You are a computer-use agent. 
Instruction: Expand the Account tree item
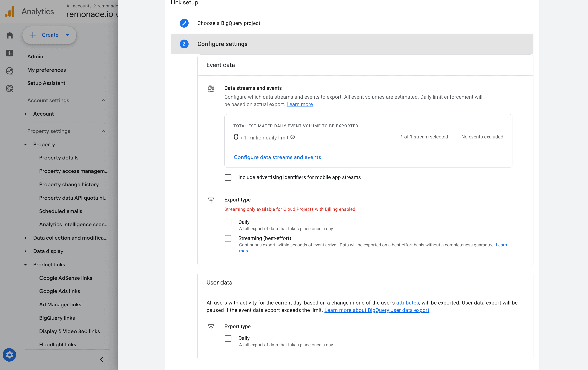click(25, 114)
